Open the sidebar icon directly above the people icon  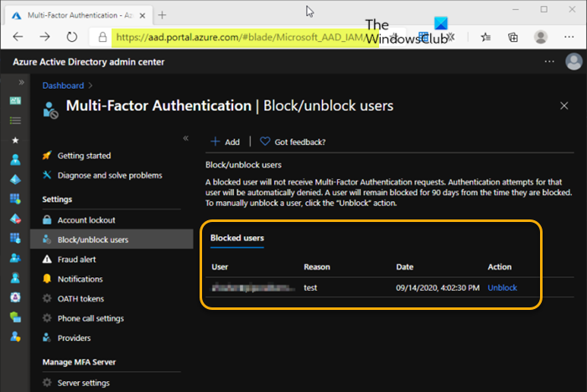click(x=15, y=238)
